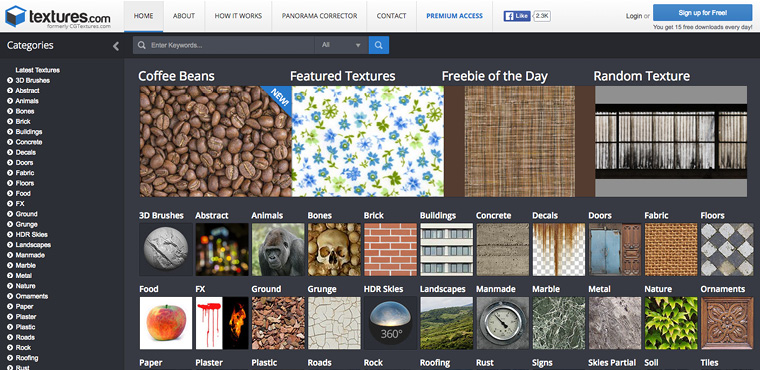This screenshot has height=370, width=760.
Task: Open the Nature leaves thumbnail
Action: 671,323
